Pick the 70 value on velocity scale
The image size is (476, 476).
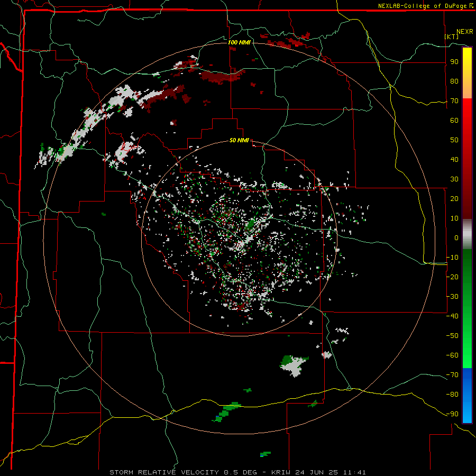pyautogui.click(x=454, y=101)
